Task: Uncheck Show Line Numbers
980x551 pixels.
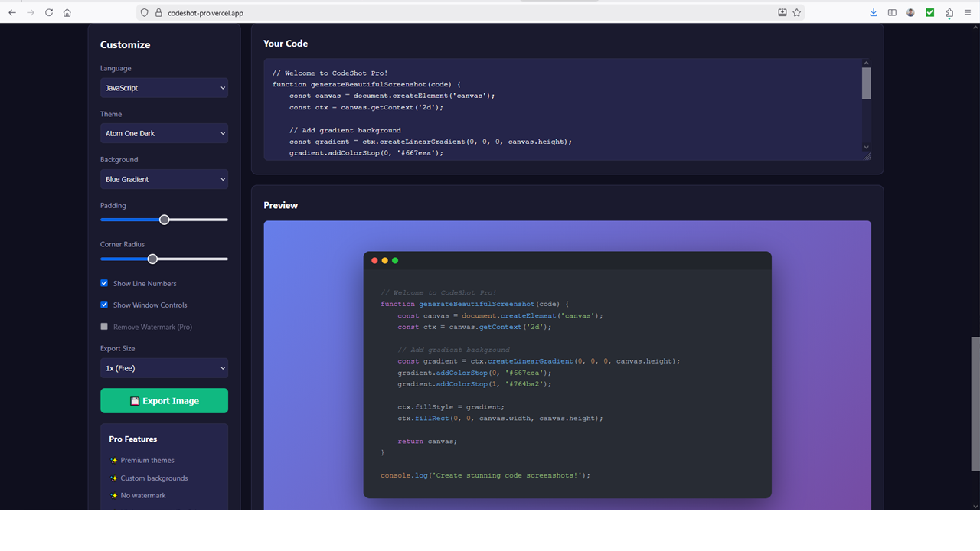Action: click(104, 283)
